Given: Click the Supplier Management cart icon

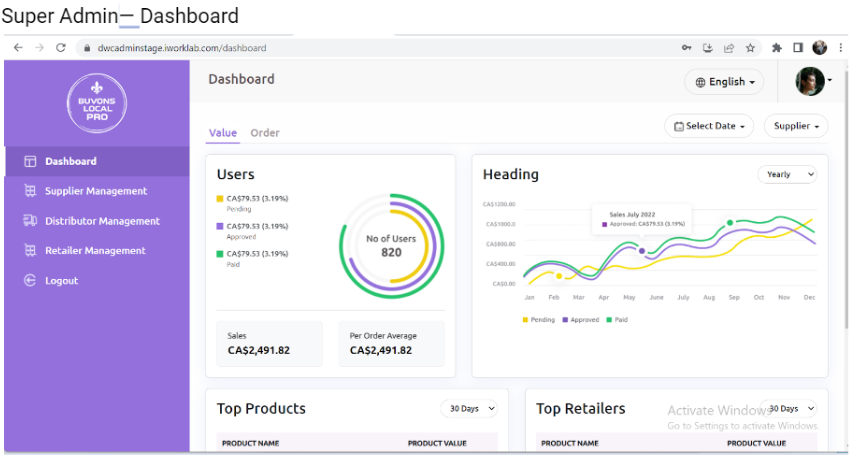Looking at the screenshot, I should (x=30, y=191).
